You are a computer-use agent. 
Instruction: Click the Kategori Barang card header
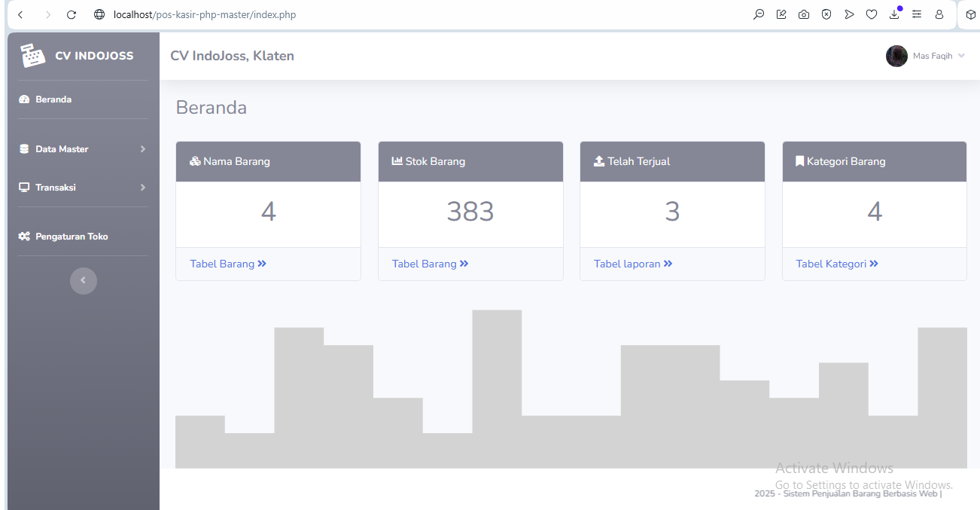click(875, 161)
